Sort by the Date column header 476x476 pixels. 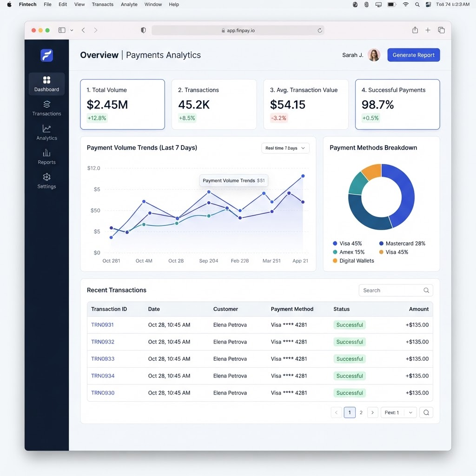[x=154, y=309]
